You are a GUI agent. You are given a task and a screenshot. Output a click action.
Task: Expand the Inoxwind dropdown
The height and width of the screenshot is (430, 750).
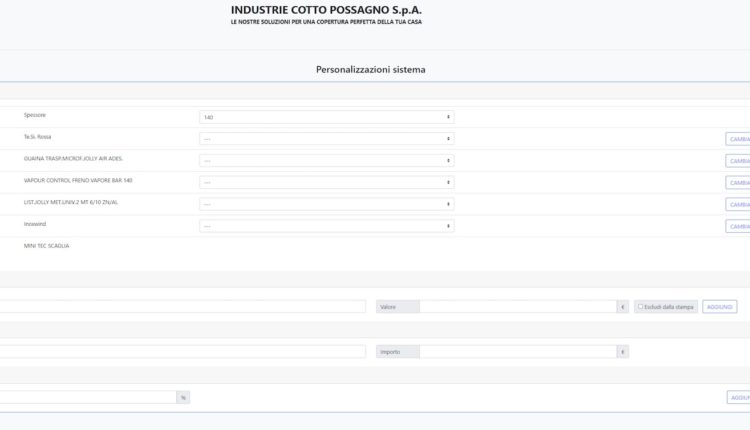pyautogui.click(x=327, y=226)
